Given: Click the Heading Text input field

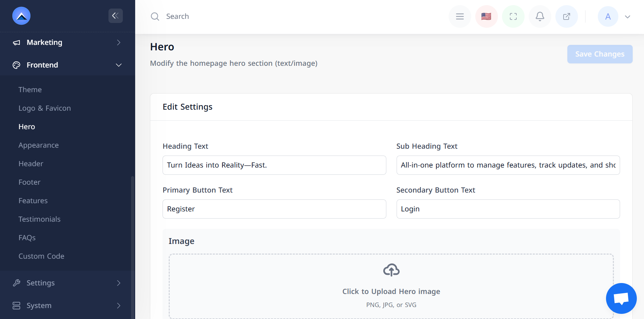Looking at the screenshot, I should click(274, 165).
